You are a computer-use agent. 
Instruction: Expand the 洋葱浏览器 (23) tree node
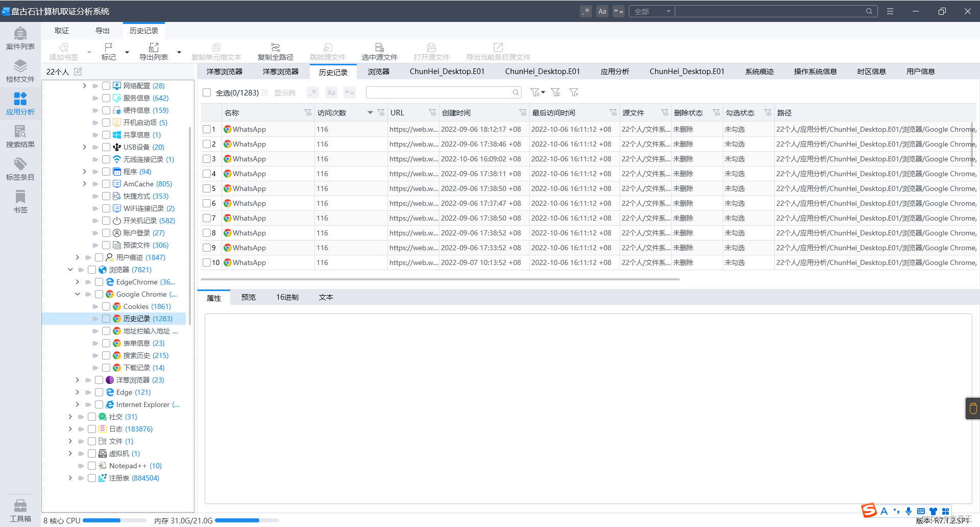click(78, 380)
